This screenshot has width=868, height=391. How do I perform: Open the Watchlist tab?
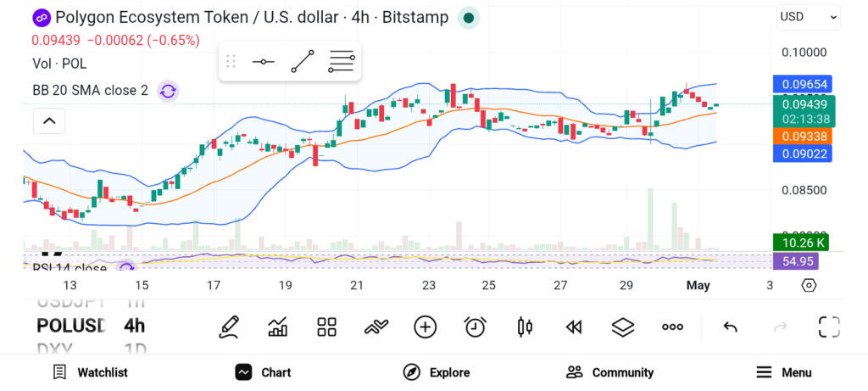click(90, 372)
